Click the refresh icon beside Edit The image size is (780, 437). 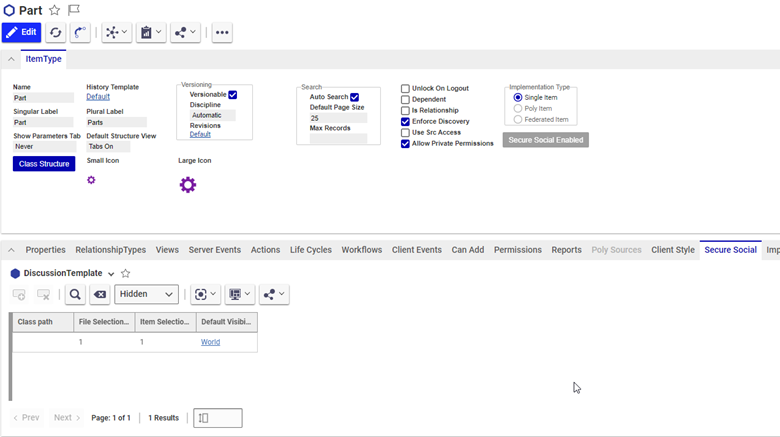pyautogui.click(x=56, y=33)
